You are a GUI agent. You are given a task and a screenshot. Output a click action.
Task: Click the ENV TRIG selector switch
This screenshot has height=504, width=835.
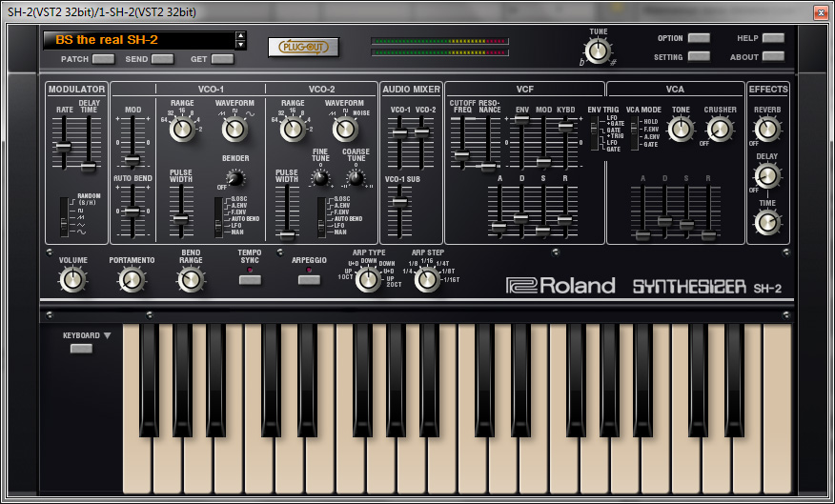coord(594,135)
